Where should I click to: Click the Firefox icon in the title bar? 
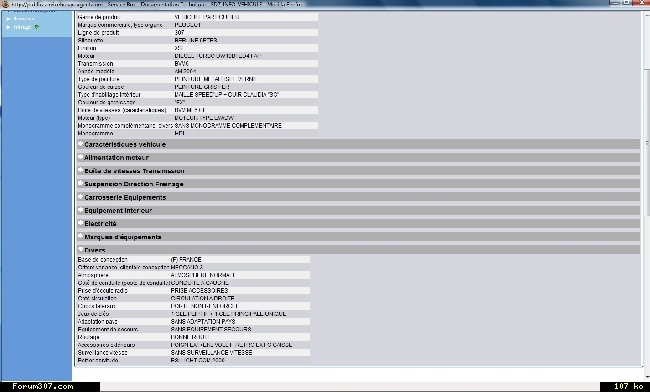pos(5,4)
